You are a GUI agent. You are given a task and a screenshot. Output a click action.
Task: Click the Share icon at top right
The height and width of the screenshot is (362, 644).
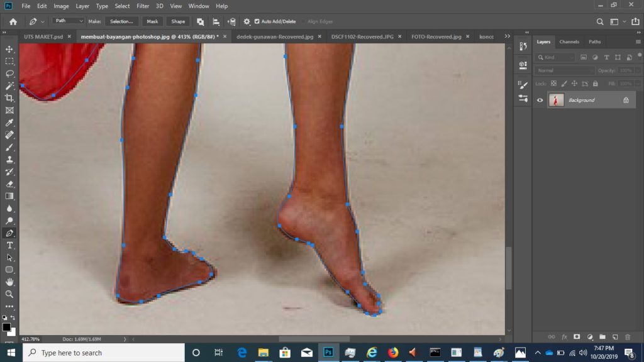tap(635, 21)
